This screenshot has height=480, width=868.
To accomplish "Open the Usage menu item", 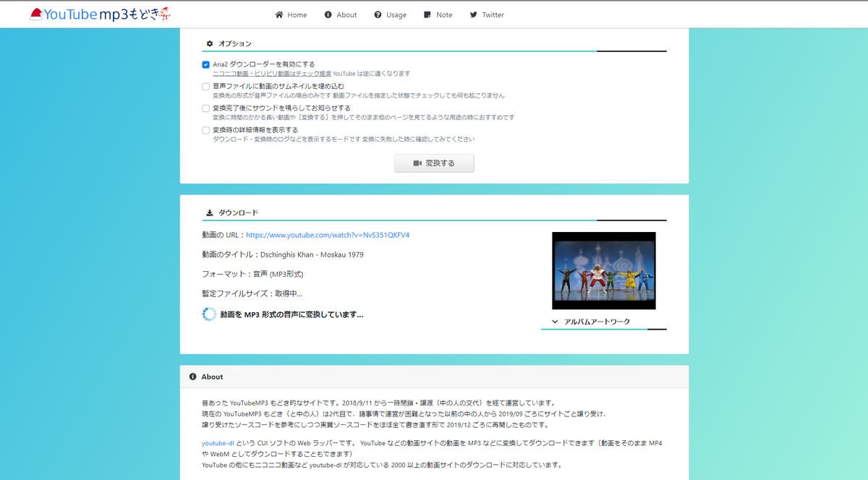I will [x=391, y=14].
